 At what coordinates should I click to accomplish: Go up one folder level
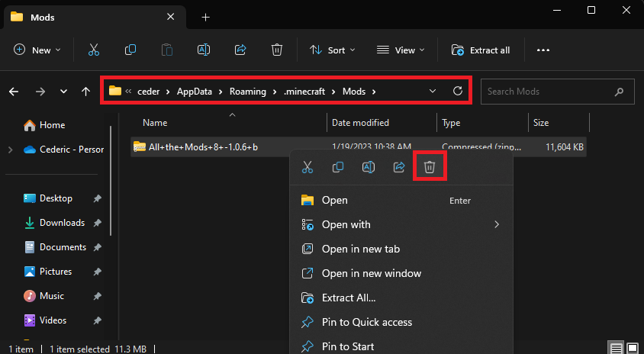(x=85, y=92)
